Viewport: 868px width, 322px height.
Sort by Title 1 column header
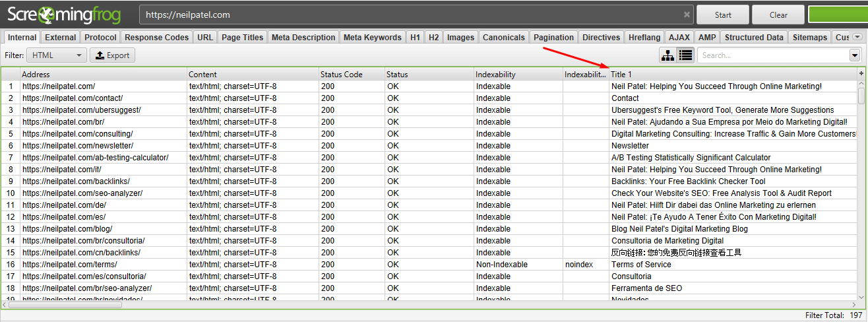click(733, 75)
